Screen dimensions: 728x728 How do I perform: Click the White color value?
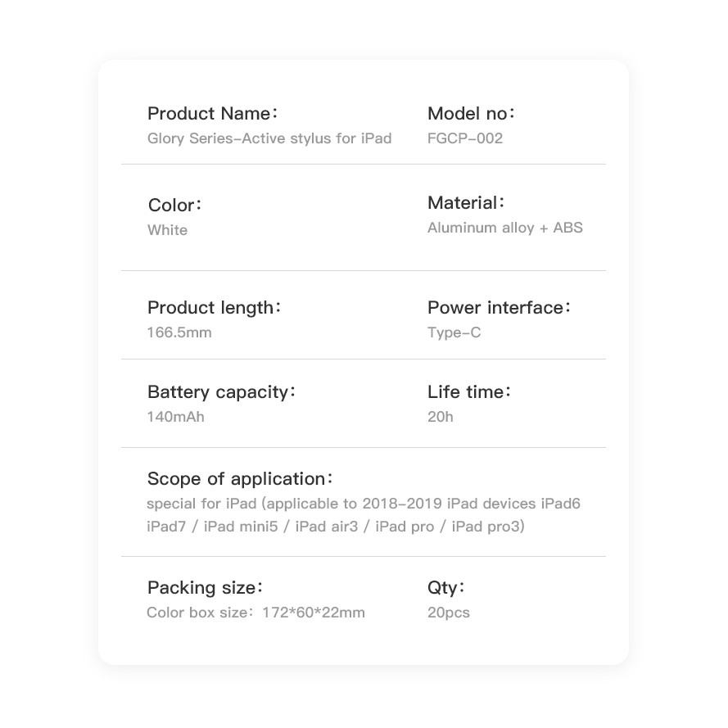167,230
